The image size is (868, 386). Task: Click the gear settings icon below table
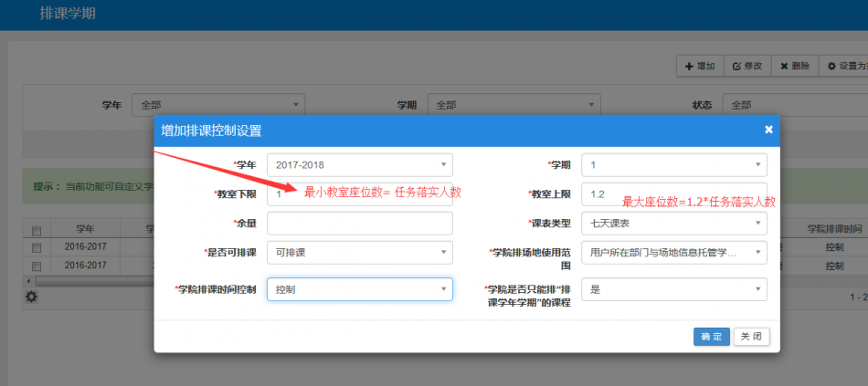[32, 297]
